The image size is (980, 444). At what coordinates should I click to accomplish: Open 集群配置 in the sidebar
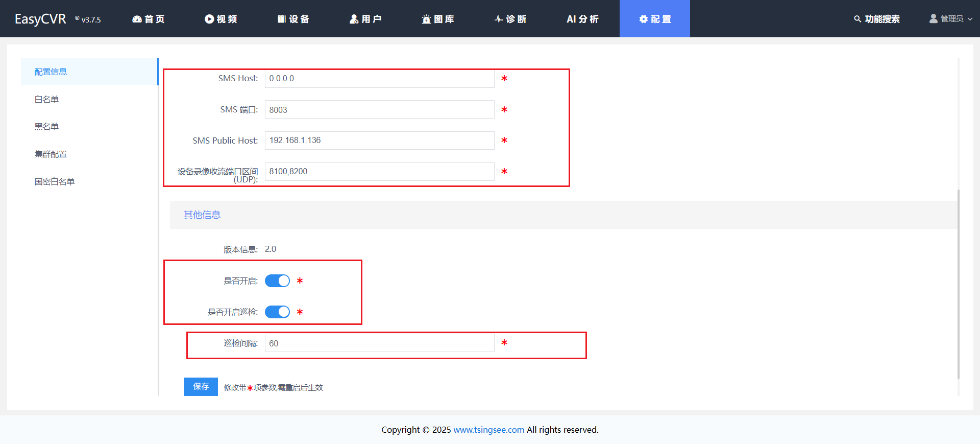click(51, 154)
